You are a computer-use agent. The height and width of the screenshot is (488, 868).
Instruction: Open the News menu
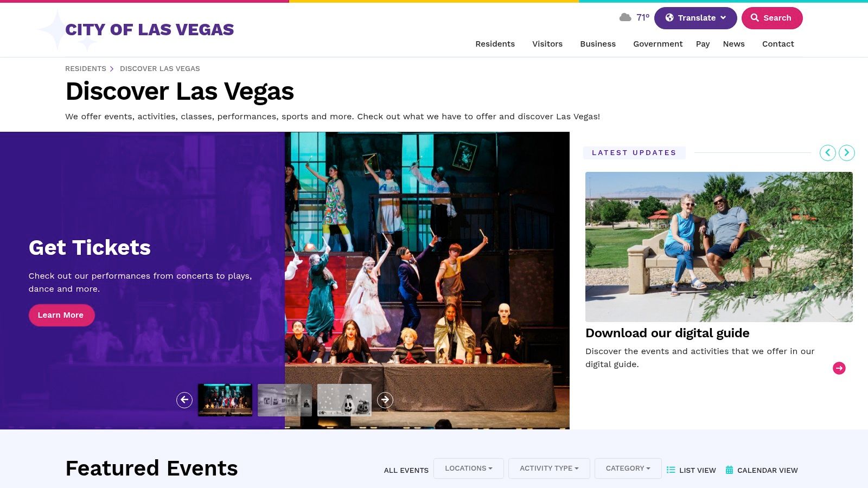pos(734,44)
